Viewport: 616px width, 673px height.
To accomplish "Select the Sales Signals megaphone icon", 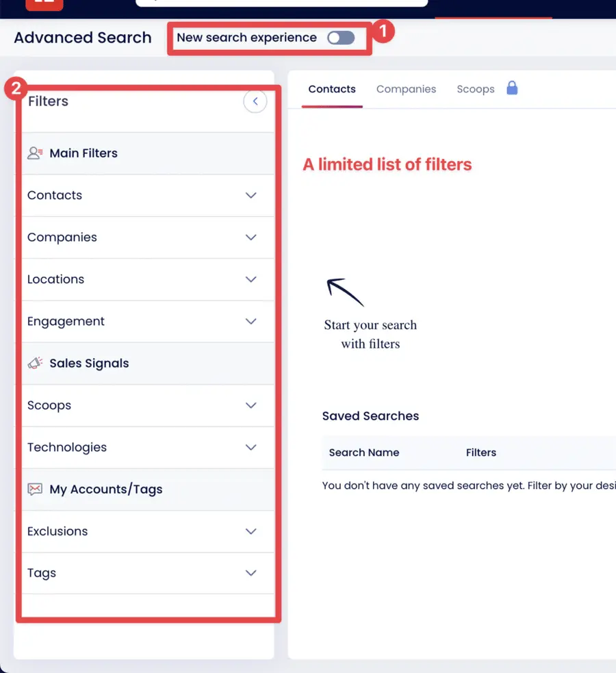I will [35, 363].
